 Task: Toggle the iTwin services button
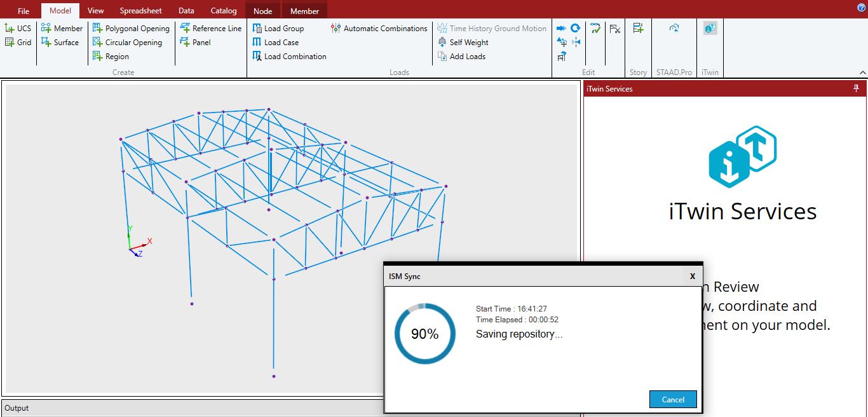(710, 29)
